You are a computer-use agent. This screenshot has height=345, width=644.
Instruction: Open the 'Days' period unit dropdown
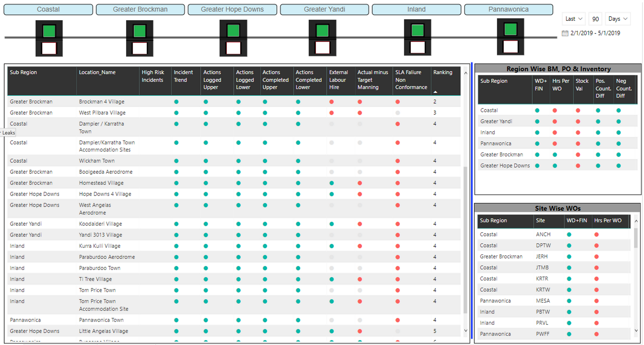coord(618,19)
